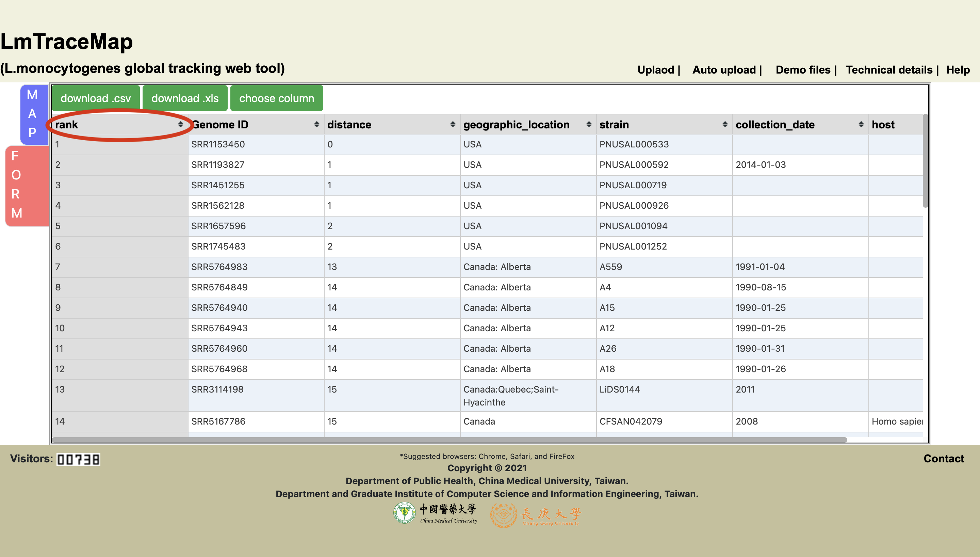
Task: Open the FORM side tab
Action: [27, 186]
